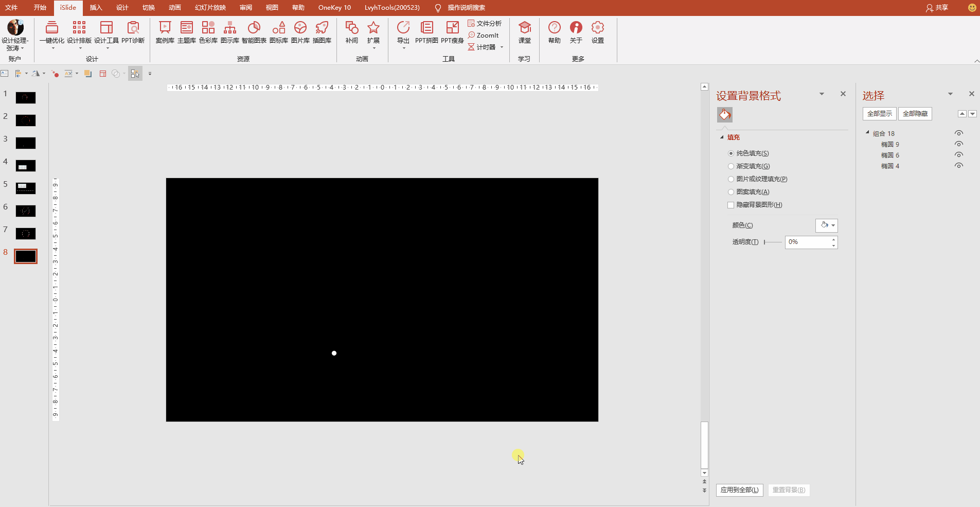
Task: Open 文件分析 file analysis
Action: [485, 23]
